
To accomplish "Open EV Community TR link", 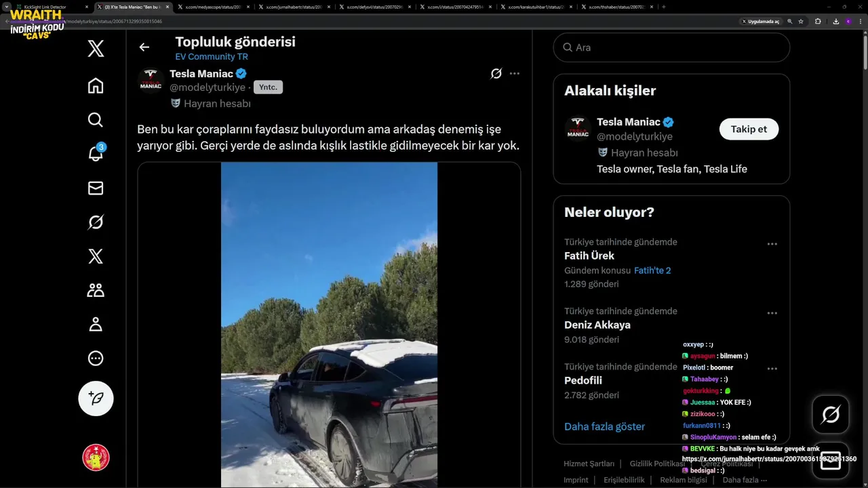I will pos(212,57).
